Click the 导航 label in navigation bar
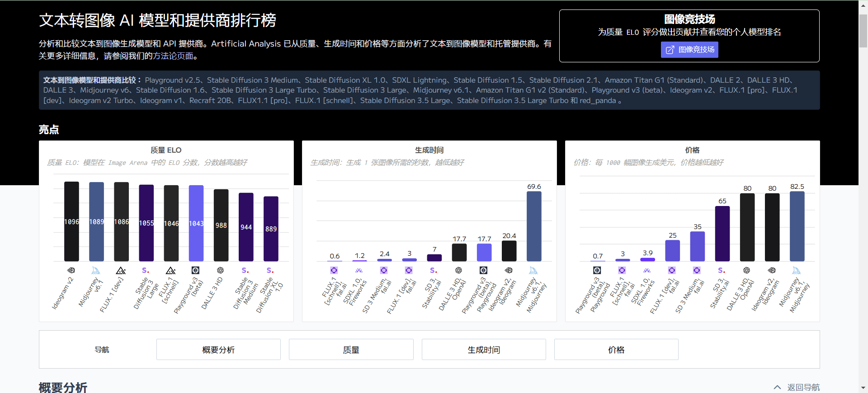 pos(102,350)
